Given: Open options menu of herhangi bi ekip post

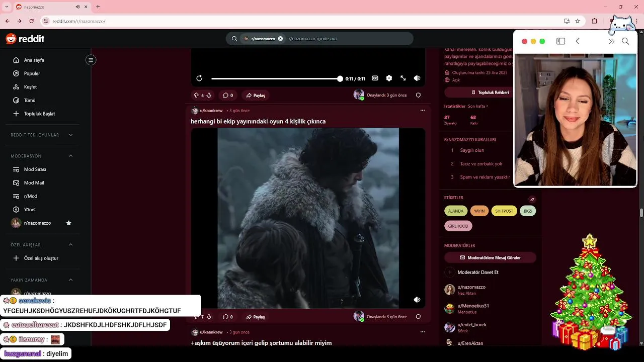Looking at the screenshot, I should (423, 110).
